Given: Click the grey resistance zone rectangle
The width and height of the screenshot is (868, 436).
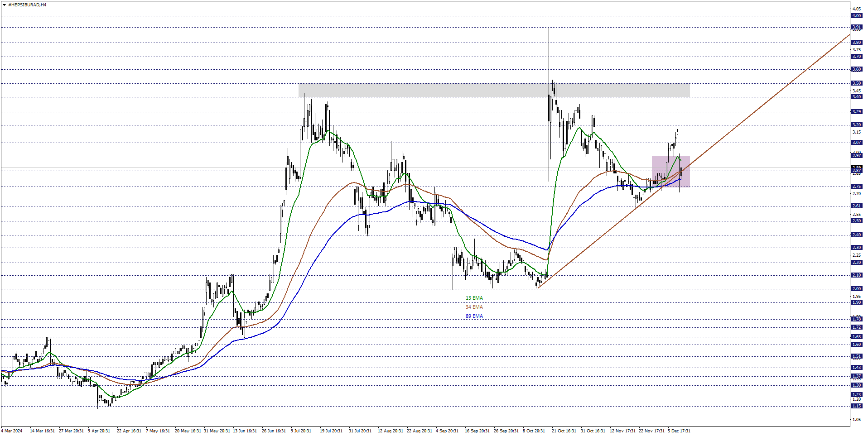Looking at the screenshot, I should 494,90.
